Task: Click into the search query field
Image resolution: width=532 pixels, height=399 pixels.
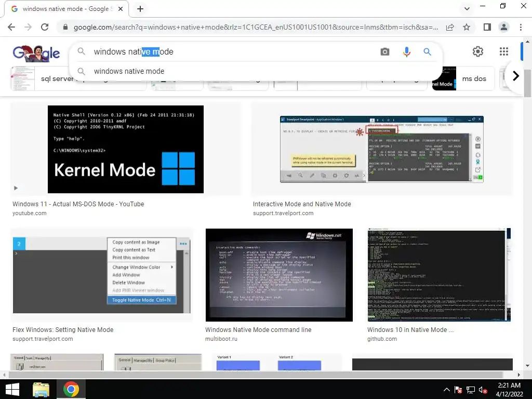Action: (x=234, y=51)
